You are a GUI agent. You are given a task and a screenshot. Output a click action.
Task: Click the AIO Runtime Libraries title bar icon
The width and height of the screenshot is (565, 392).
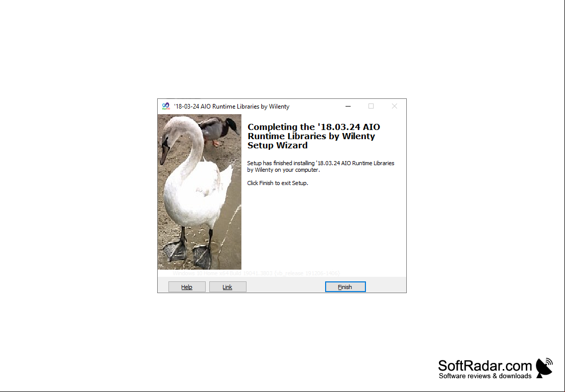click(166, 106)
